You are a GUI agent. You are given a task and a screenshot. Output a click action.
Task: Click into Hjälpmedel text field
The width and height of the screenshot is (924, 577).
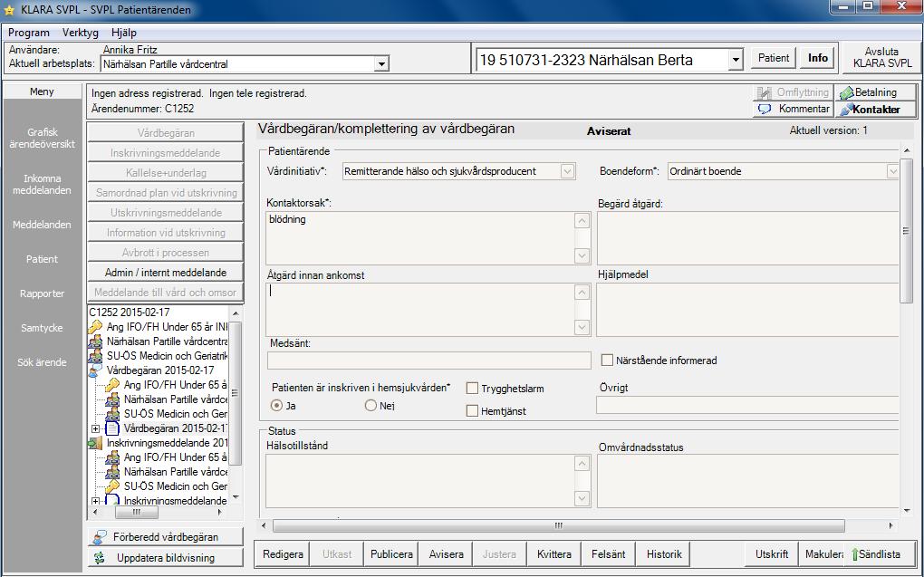(x=747, y=310)
